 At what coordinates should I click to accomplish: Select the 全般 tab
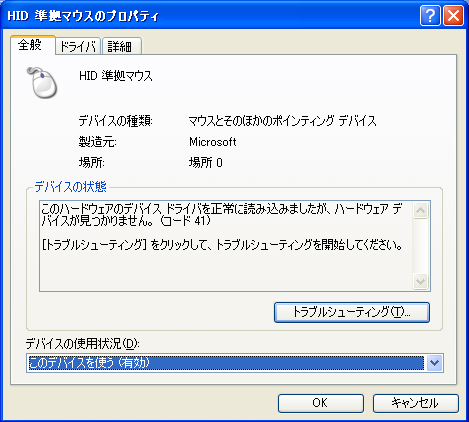(33, 45)
